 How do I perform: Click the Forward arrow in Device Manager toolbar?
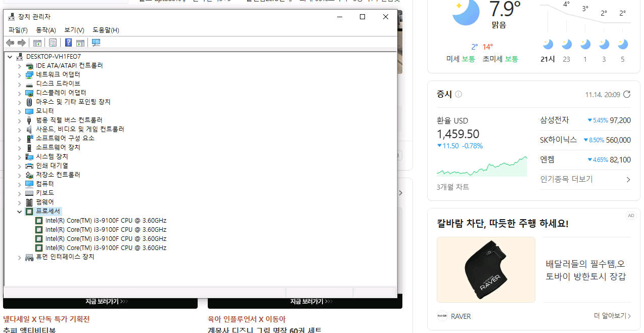pos(21,43)
